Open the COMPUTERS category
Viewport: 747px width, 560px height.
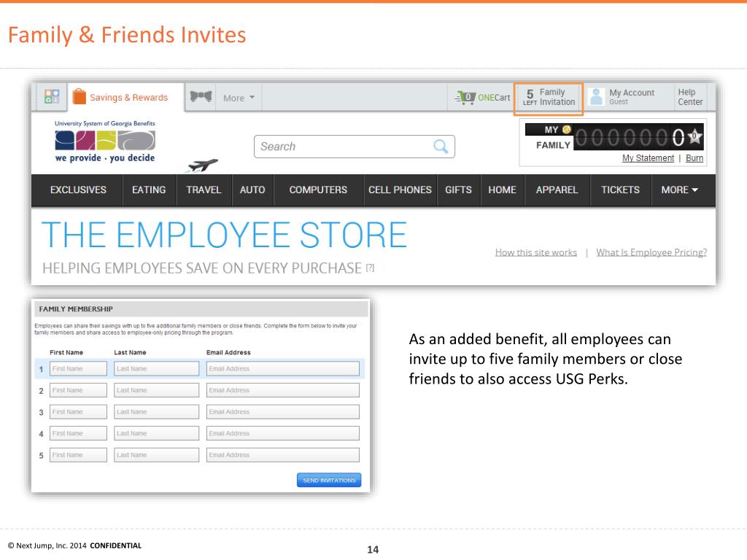point(318,190)
